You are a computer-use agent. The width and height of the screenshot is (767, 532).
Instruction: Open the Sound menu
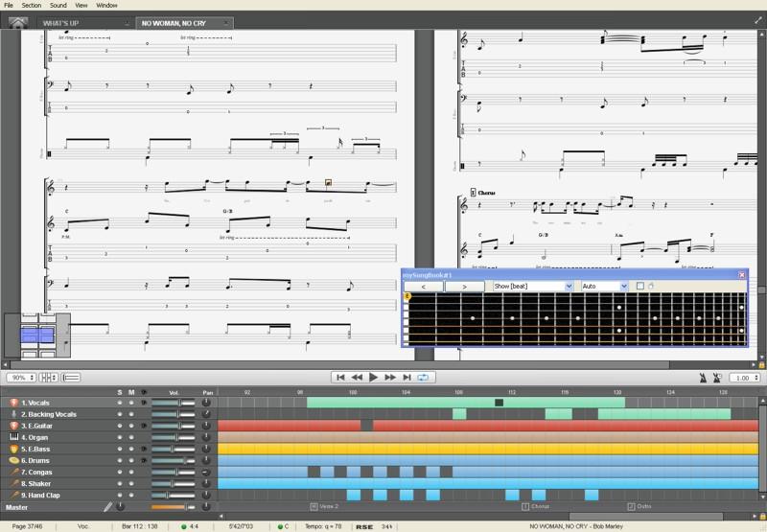pos(58,5)
